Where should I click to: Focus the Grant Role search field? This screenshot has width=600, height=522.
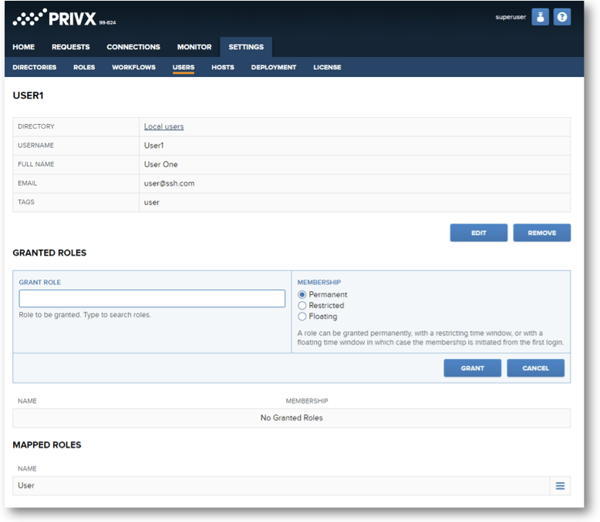(x=152, y=299)
